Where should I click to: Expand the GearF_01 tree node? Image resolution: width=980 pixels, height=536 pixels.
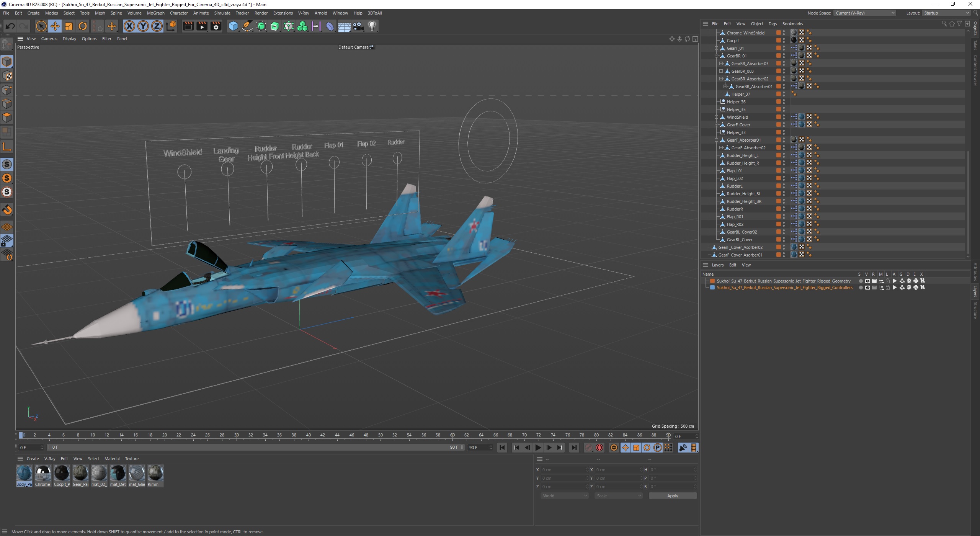pyautogui.click(x=716, y=48)
